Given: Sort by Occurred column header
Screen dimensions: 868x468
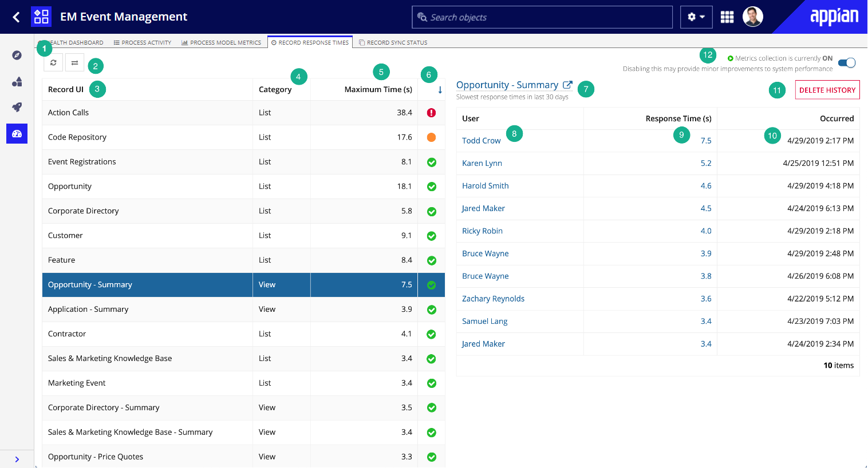Looking at the screenshot, I should [x=837, y=118].
